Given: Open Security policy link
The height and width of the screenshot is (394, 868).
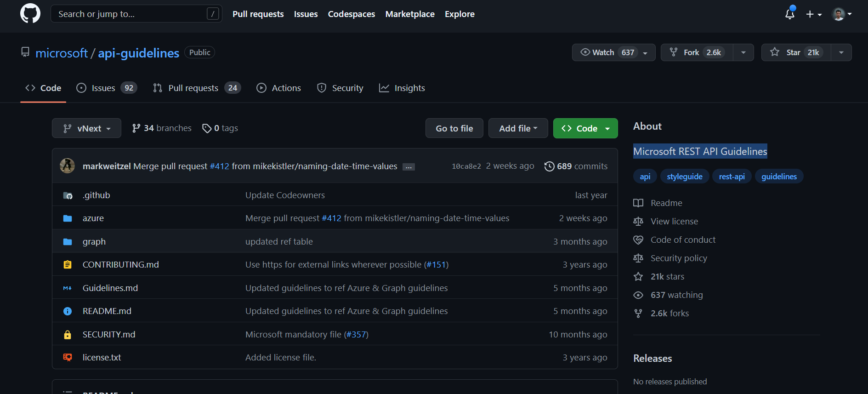Looking at the screenshot, I should [670, 258].
